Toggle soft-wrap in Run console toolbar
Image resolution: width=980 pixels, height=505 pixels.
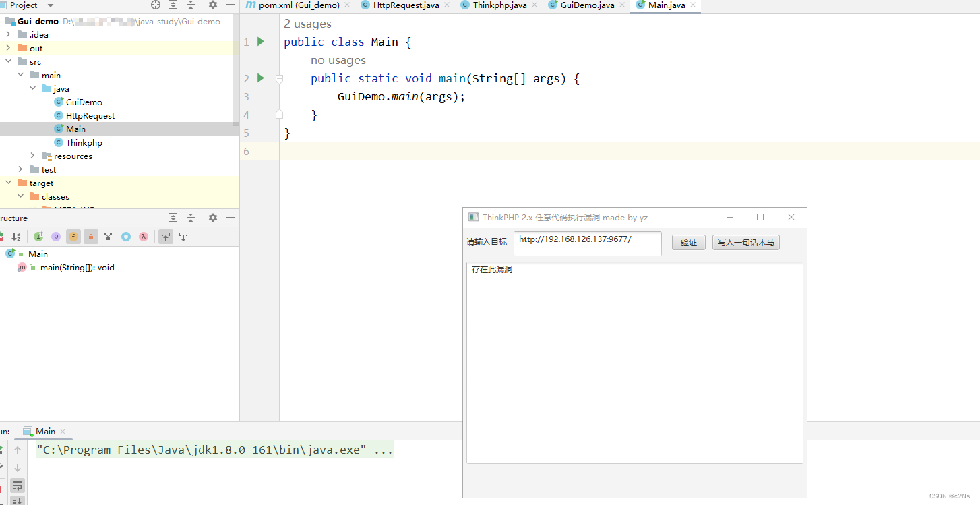pos(18,485)
